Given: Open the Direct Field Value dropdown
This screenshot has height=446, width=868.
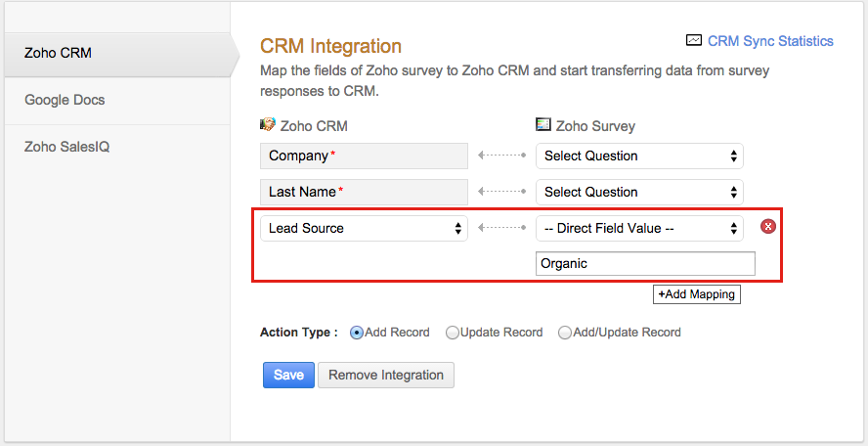Looking at the screenshot, I should (x=639, y=228).
